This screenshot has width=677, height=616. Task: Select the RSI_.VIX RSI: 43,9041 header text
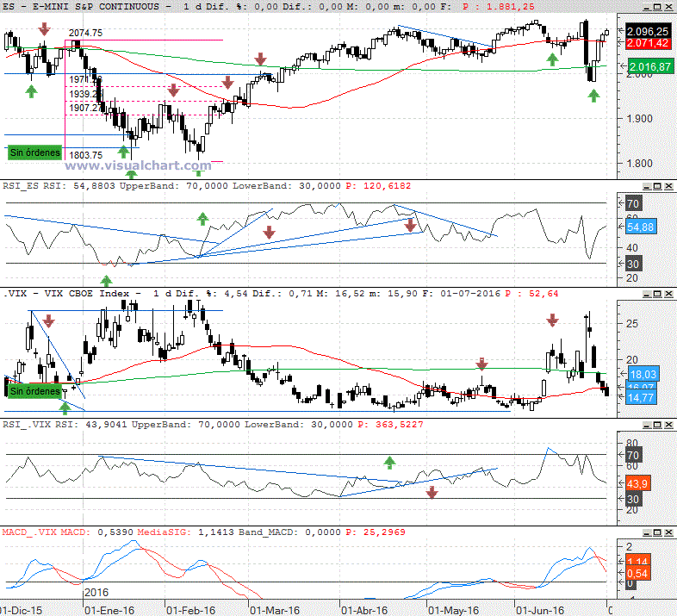tap(65, 425)
